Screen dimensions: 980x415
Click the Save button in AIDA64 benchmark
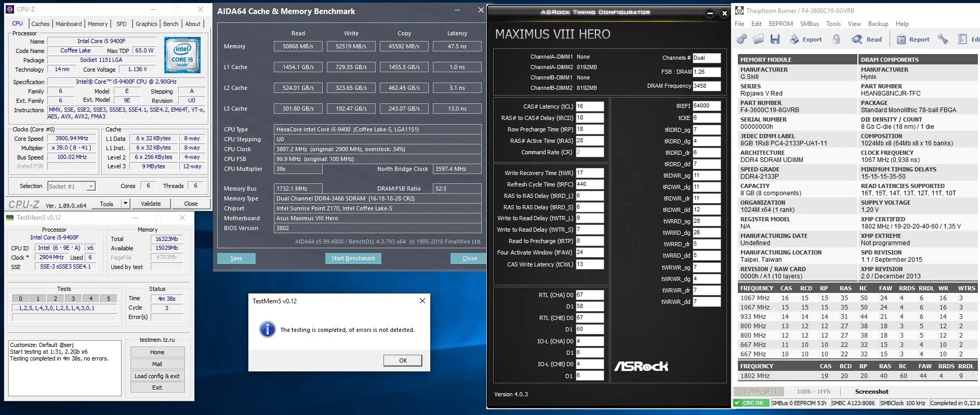pyautogui.click(x=236, y=258)
